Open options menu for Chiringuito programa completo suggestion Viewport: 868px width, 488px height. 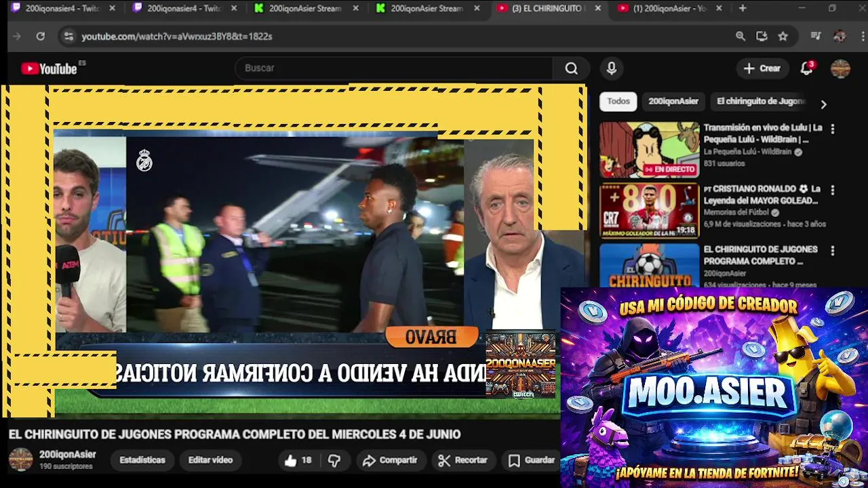[x=833, y=251]
